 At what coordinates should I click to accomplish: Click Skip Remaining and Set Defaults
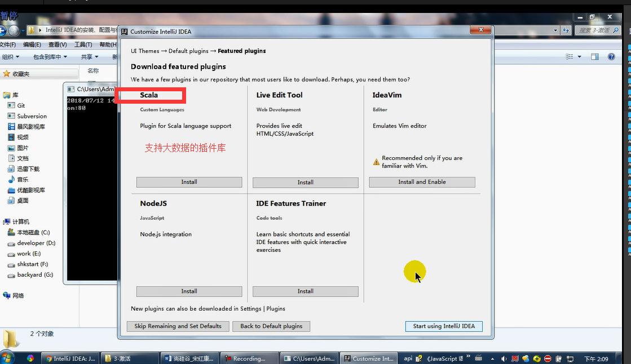click(x=178, y=326)
